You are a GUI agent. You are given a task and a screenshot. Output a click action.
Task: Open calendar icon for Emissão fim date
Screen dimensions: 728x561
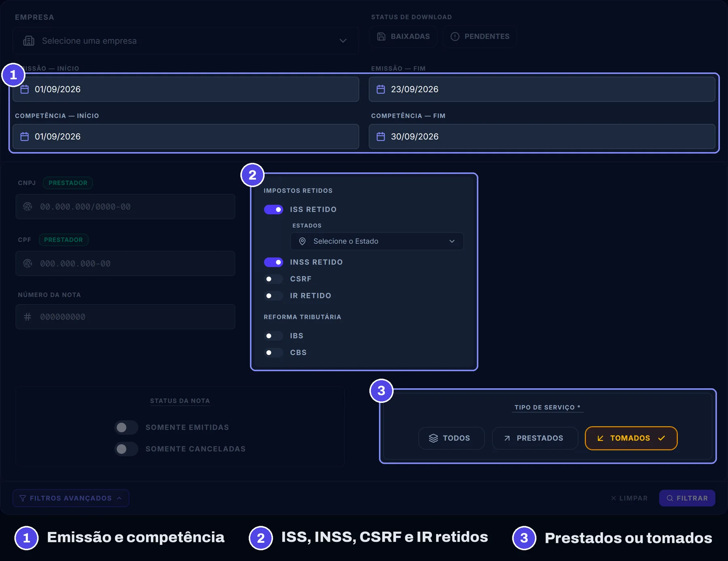tap(381, 89)
